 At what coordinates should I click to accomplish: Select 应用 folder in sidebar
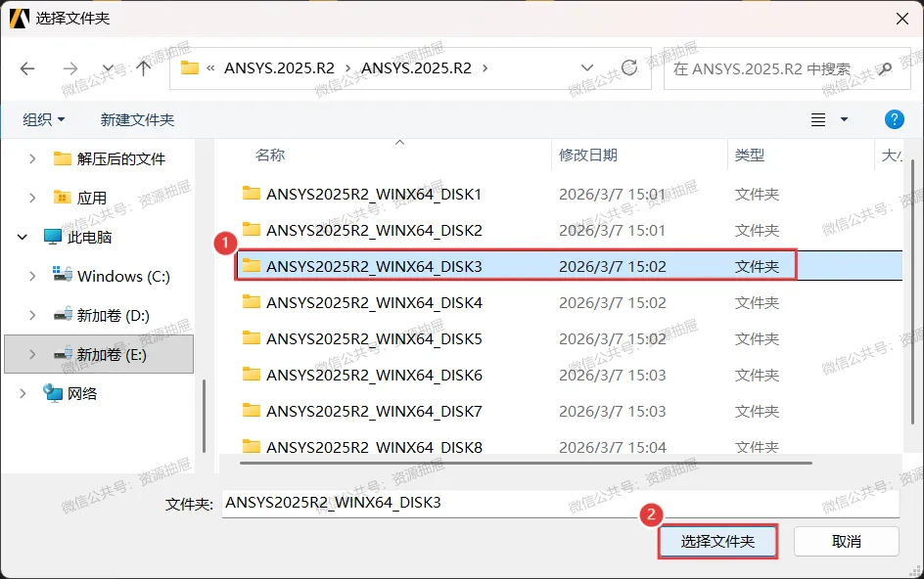80,198
